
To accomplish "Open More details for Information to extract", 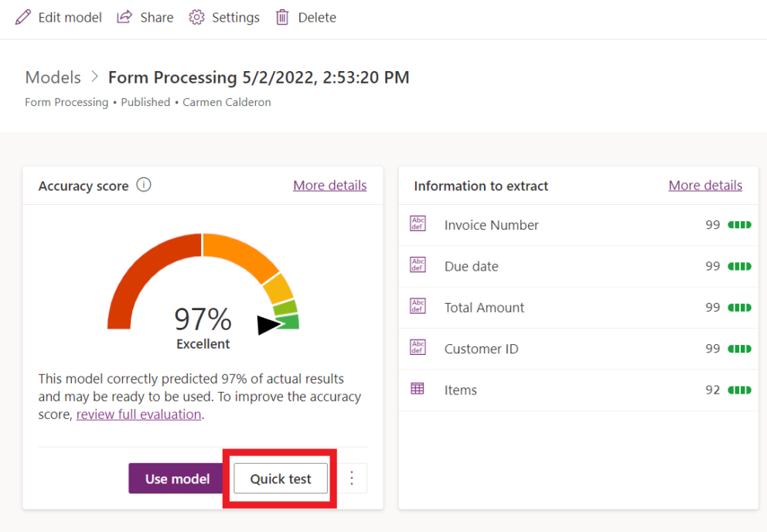I will (705, 186).
